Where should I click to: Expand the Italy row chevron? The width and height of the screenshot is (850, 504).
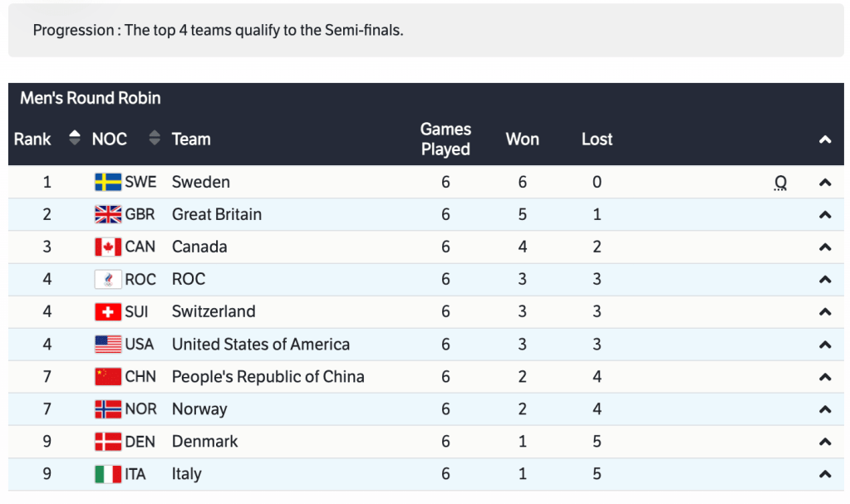[825, 474]
